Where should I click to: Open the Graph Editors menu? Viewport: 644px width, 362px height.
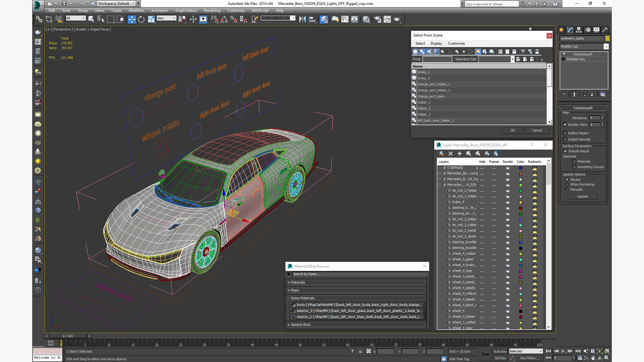coord(186,10)
